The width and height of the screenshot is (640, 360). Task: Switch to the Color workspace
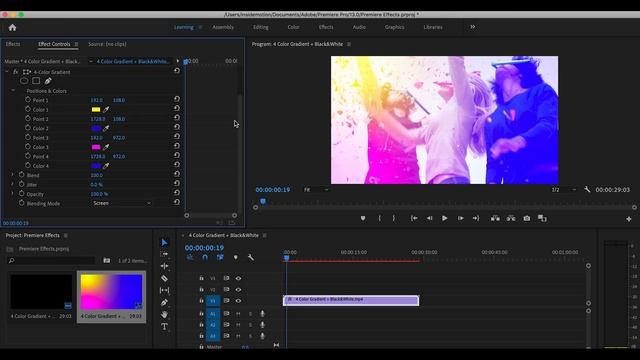[x=293, y=27]
